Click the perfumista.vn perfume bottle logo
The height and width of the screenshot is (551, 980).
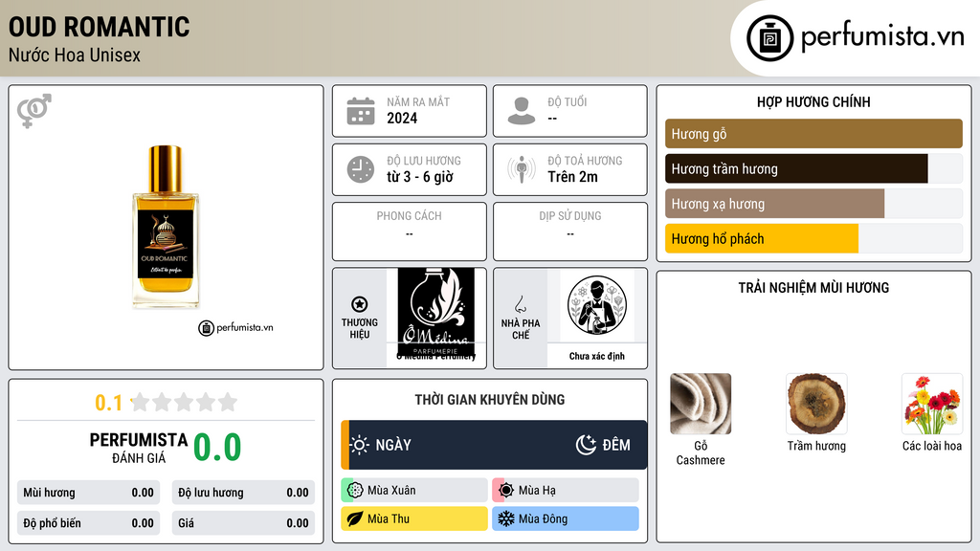tap(769, 38)
